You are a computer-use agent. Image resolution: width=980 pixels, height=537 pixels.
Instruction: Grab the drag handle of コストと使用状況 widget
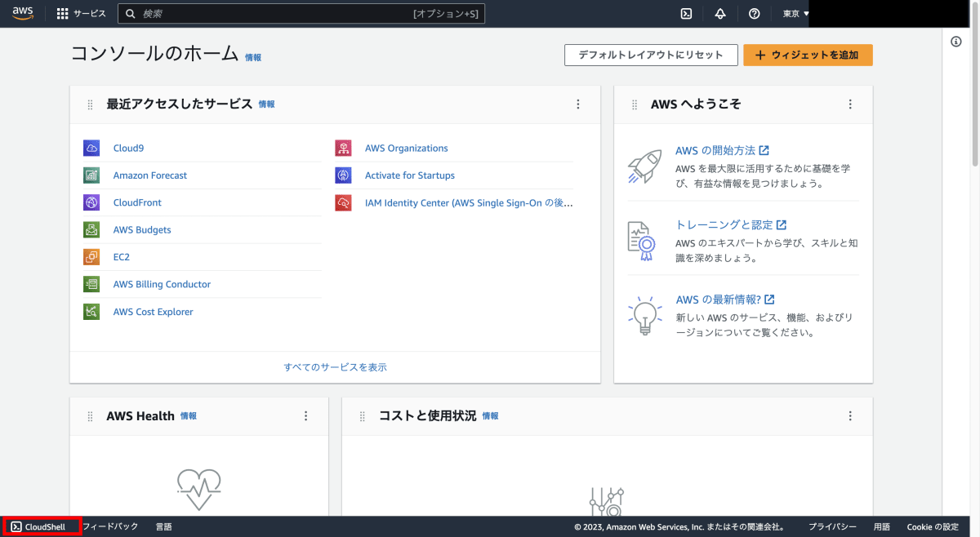[x=363, y=416]
